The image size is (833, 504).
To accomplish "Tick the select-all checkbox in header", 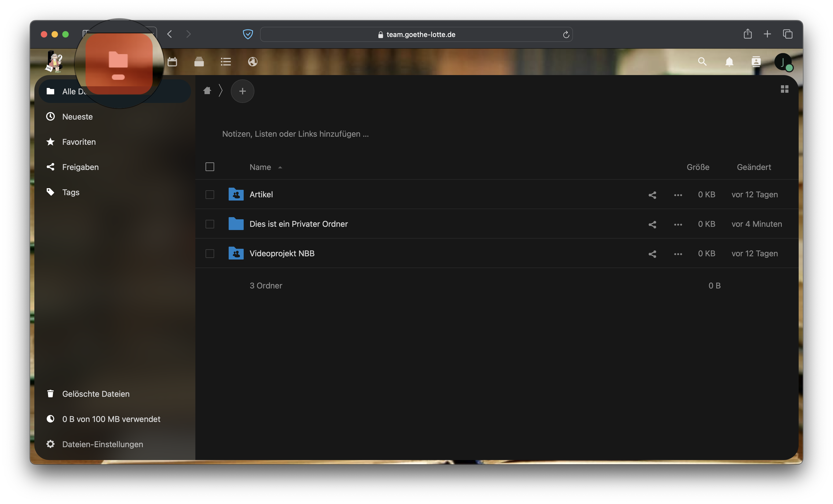I will [210, 167].
